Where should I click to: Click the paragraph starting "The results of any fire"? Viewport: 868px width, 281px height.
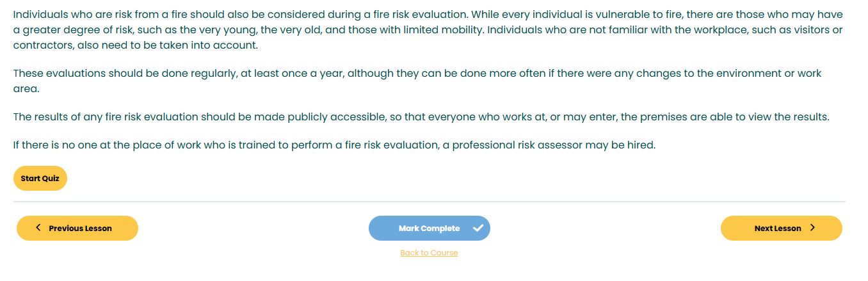421,117
